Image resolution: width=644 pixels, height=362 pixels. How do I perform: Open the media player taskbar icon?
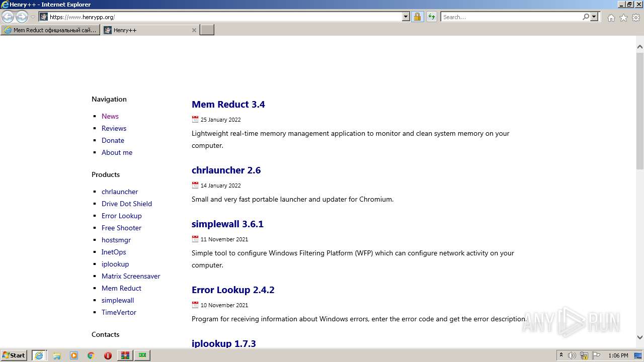74,355
